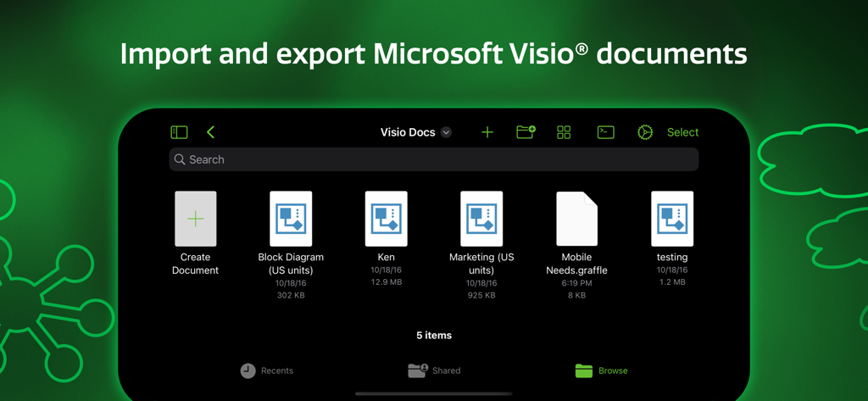Click the 1.2 MB size text

(672, 282)
